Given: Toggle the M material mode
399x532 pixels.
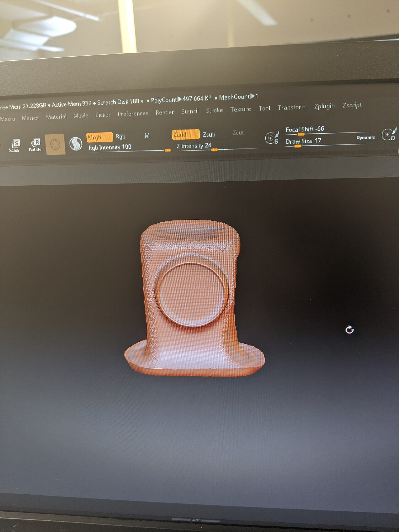Looking at the screenshot, I should click(x=147, y=136).
